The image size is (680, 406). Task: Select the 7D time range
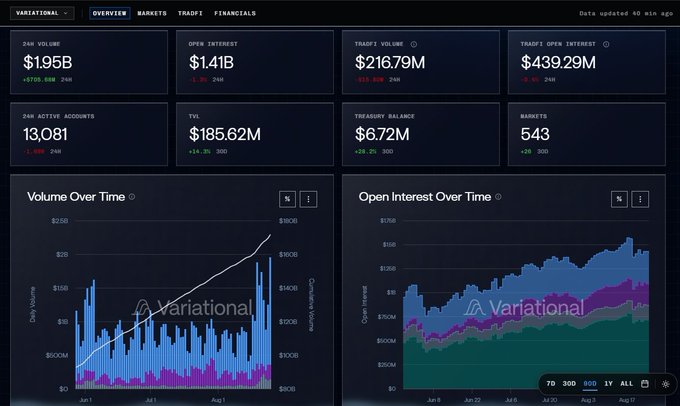point(551,383)
